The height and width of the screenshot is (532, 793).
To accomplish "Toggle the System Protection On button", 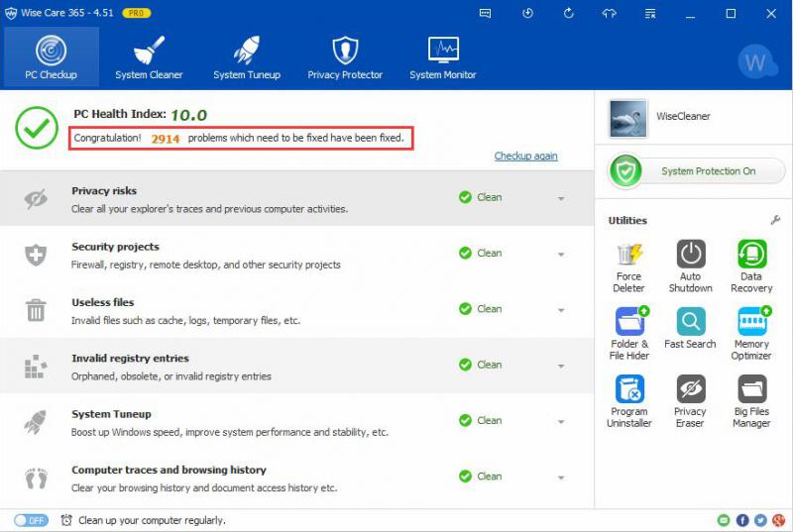I will pyautogui.click(x=697, y=171).
